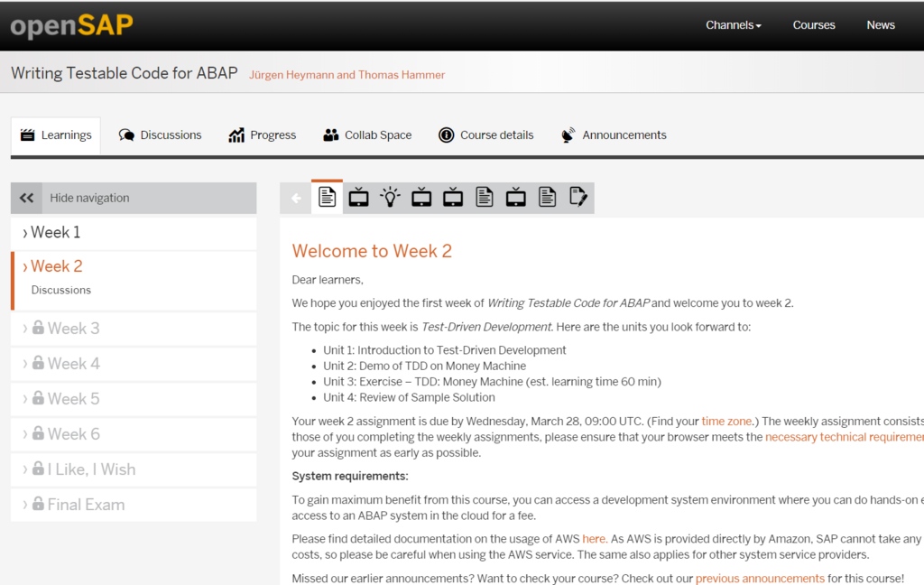924x585 pixels.
Task: Open the assignment pencil item icon
Action: coord(578,197)
